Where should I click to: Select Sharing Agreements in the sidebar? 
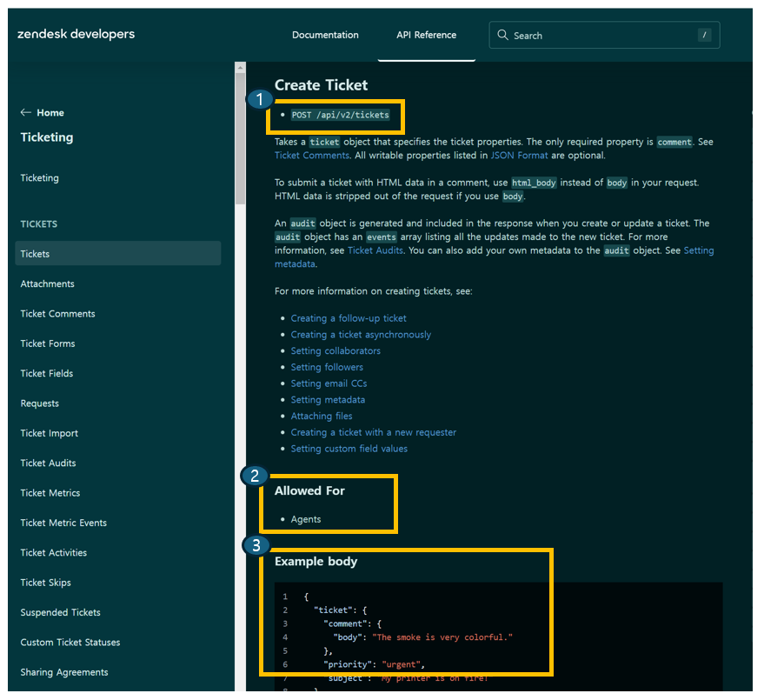[64, 672]
